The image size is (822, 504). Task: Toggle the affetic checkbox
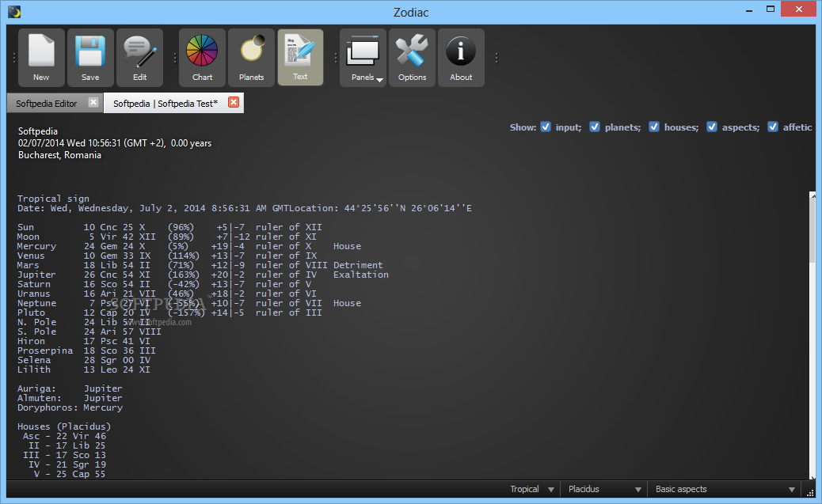coord(773,127)
